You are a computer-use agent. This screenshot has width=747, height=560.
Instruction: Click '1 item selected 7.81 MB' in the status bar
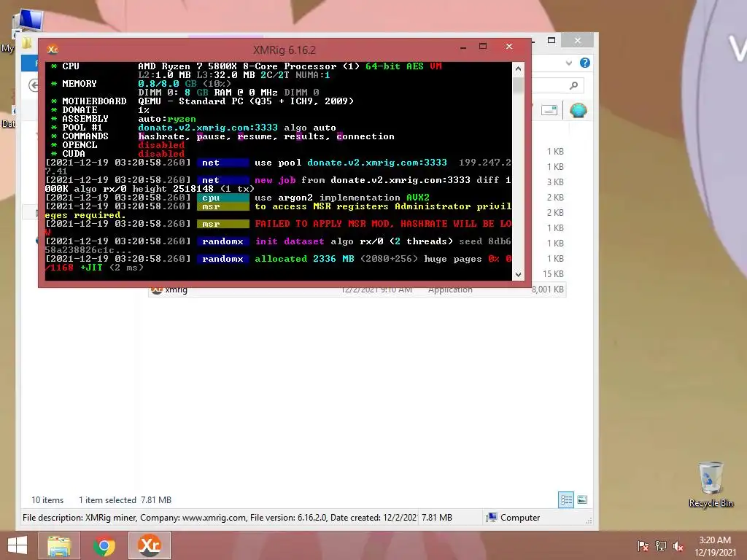tap(125, 500)
